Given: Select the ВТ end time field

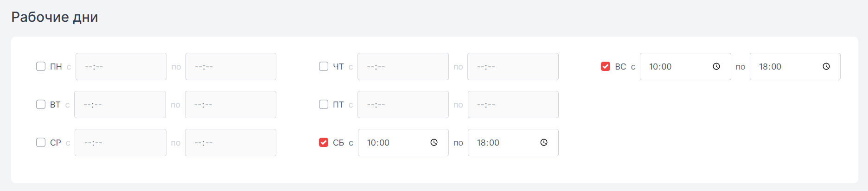Looking at the screenshot, I should pyautogui.click(x=230, y=104).
